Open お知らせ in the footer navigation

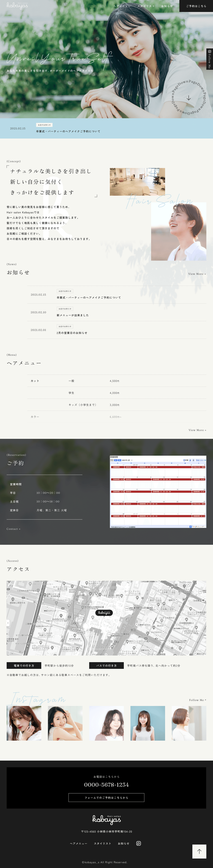[124, 843]
